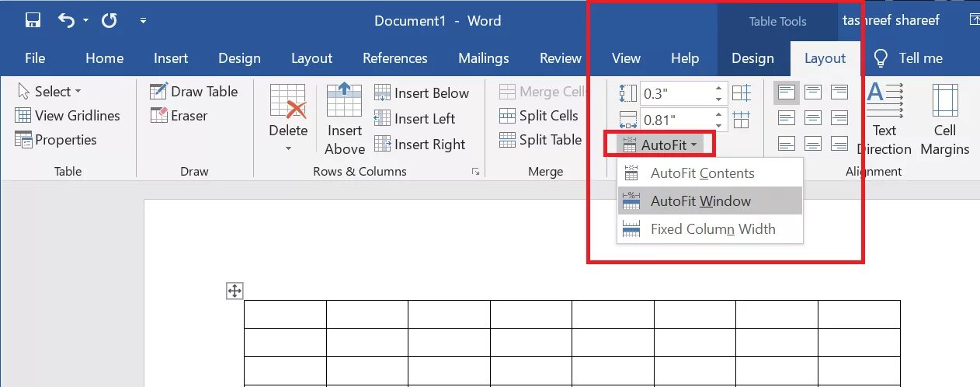980x387 pixels.
Task: Open the AutoFit dropdown button
Action: 660,145
